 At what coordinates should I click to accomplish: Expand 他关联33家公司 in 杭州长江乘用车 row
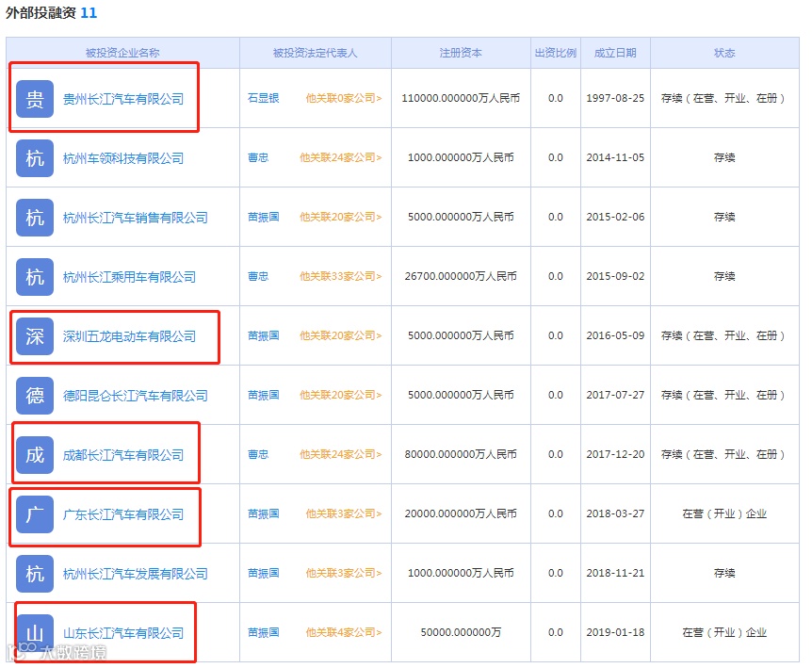340,276
